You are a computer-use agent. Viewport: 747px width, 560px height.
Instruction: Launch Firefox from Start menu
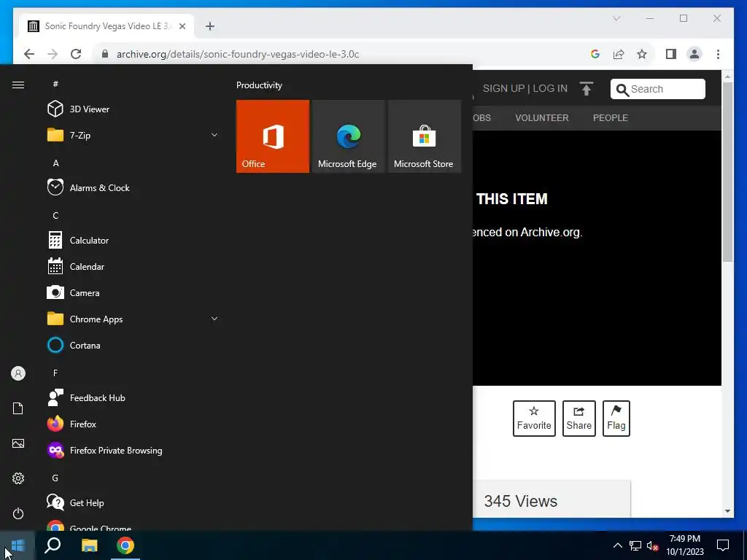133,424
